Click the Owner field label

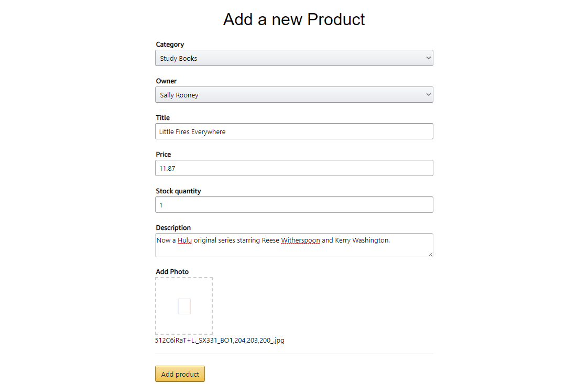pyautogui.click(x=166, y=81)
